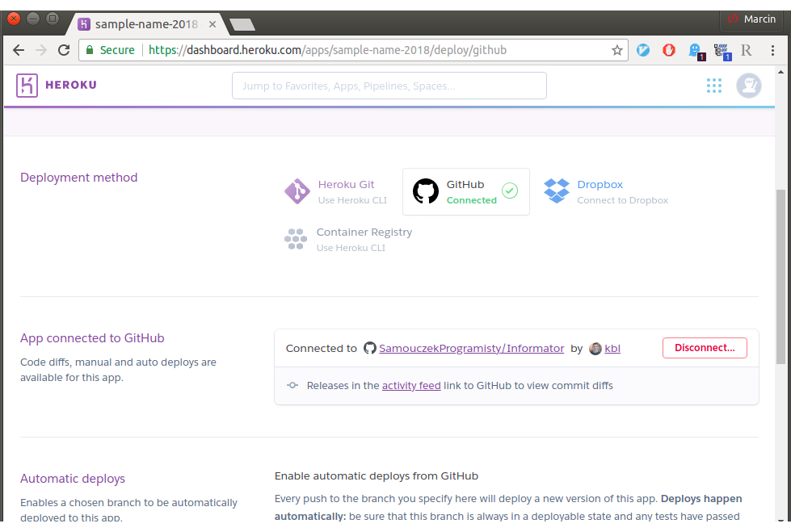Viewport: 791px width, 532px height.
Task: Click the Secure padlock site info
Action: click(x=110, y=50)
